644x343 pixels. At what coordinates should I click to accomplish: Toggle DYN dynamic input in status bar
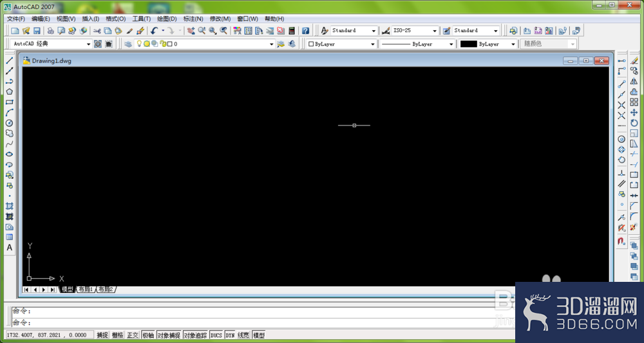pos(230,335)
